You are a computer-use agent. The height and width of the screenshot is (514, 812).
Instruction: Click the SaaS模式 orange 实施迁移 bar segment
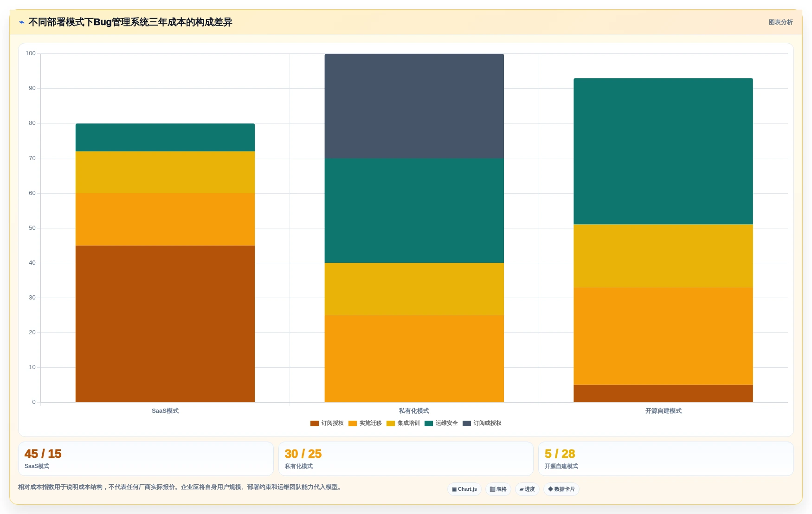pos(165,219)
